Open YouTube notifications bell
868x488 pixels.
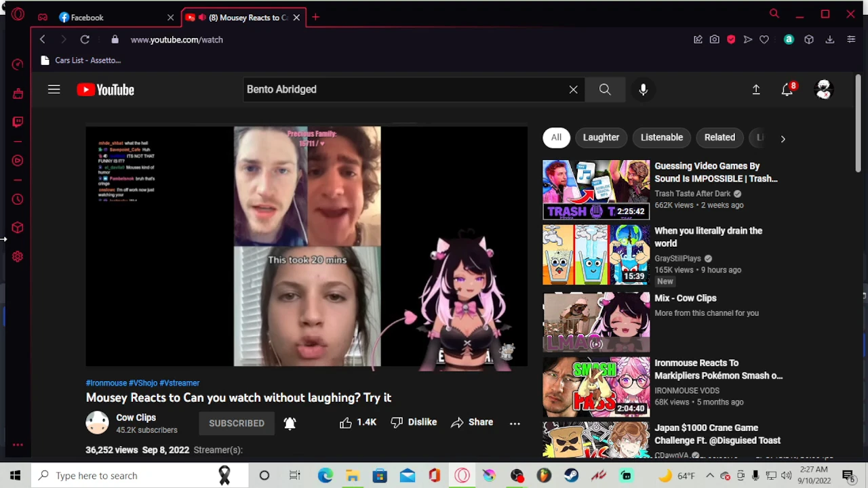(787, 89)
